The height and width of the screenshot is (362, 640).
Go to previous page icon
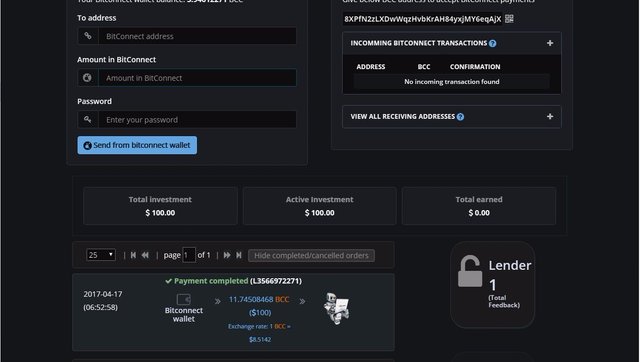click(x=145, y=255)
